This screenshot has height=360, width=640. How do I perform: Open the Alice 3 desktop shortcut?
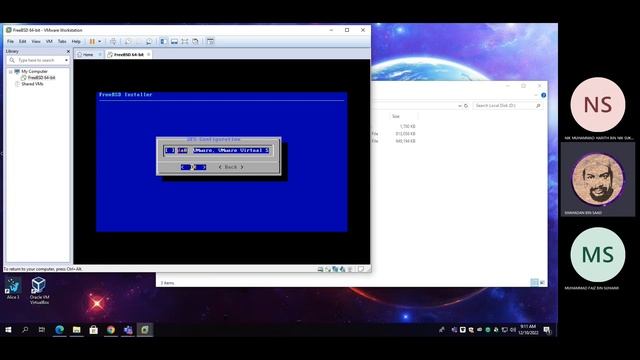(x=13, y=288)
